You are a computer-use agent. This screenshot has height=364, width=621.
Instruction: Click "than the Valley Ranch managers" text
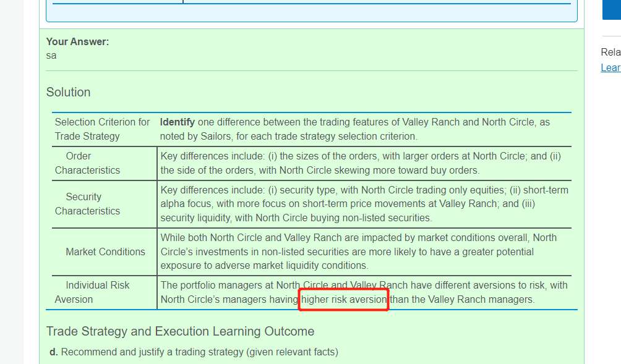pos(462,300)
